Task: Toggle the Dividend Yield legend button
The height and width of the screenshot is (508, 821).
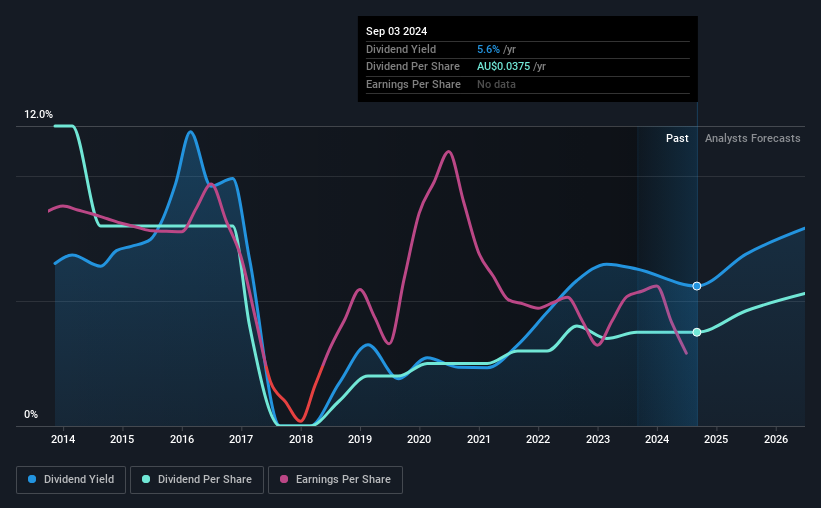Action: [x=71, y=480]
